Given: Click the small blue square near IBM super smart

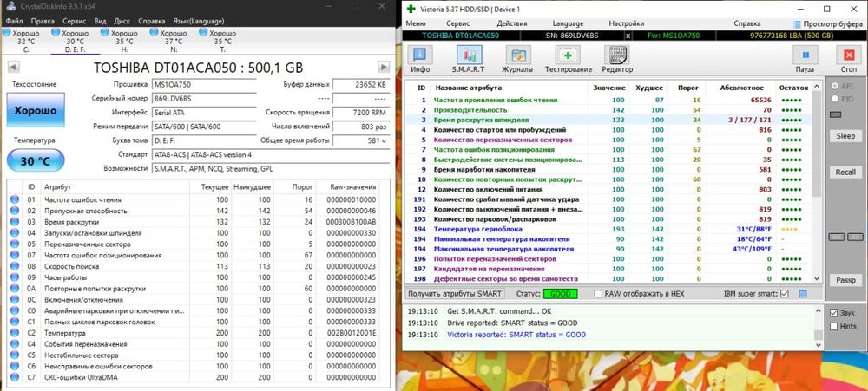Looking at the screenshot, I should tap(803, 294).
